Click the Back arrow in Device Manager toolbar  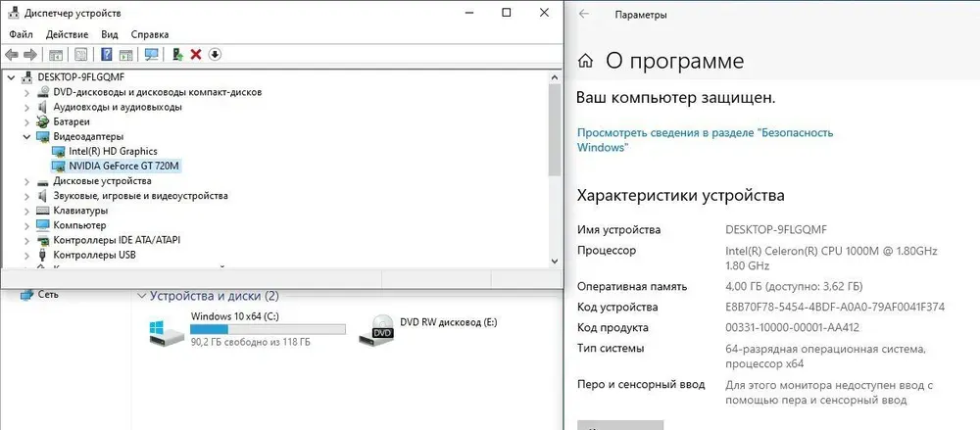(x=12, y=54)
